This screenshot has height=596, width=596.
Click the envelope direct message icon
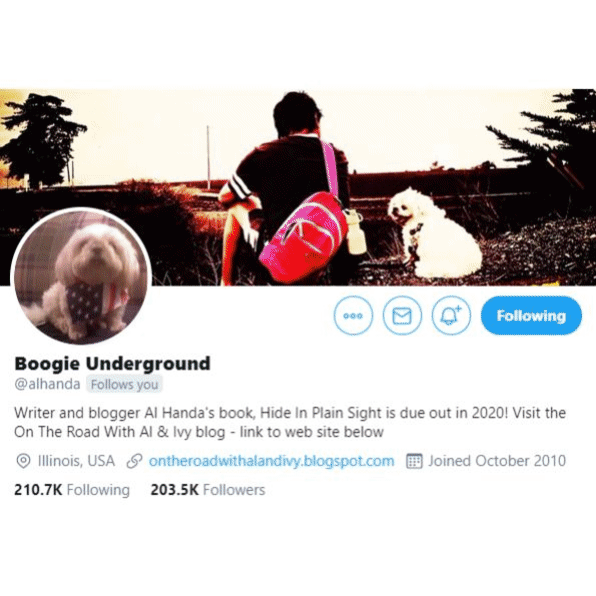[x=402, y=315]
